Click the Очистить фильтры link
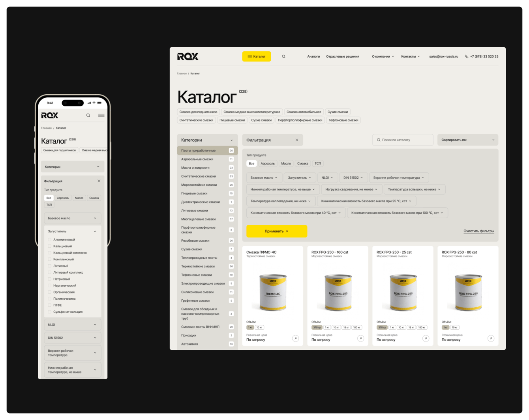 pyautogui.click(x=479, y=231)
